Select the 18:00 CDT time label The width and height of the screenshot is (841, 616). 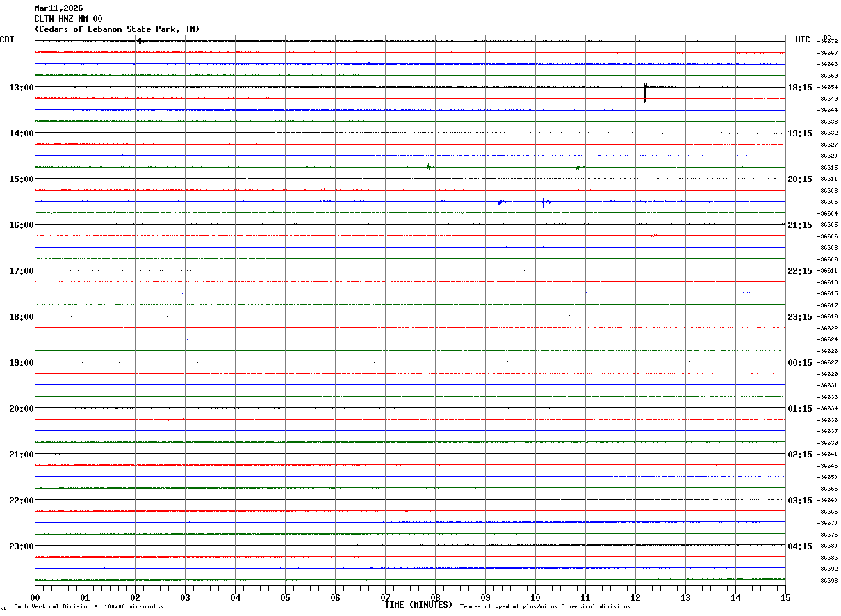pyautogui.click(x=21, y=317)
